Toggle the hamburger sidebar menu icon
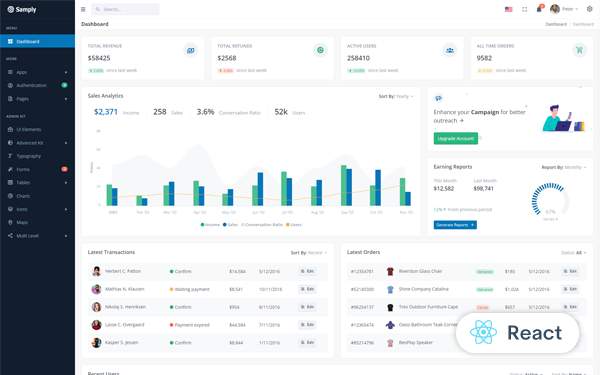600x375 pixels. coord(83,9)
